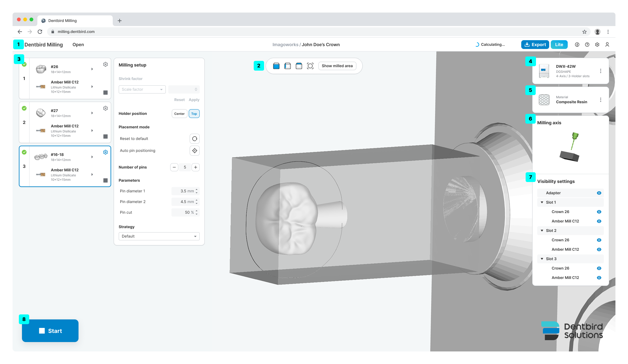Hide the Adapter with eye icon

pyautogui.click(x=599, y=193)
